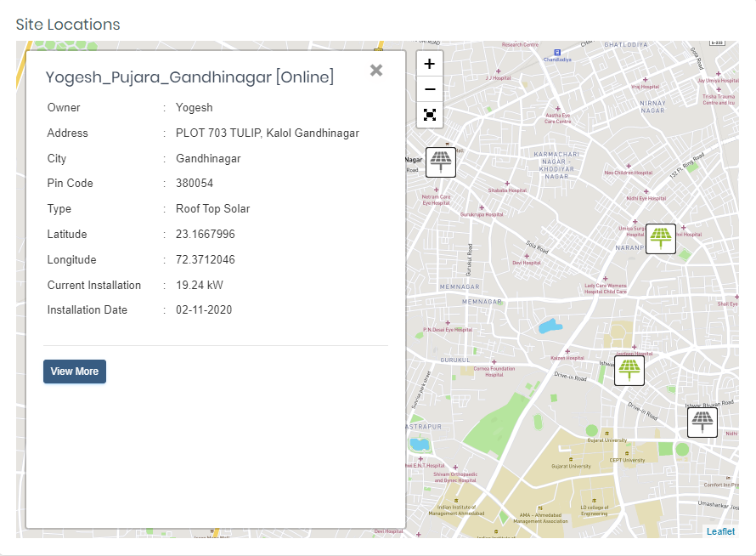Viewport: 756px width, 556px height.
Task: Close the Yogesh_Pujara_Gandhinagar popup
Action: click(376, 71)
